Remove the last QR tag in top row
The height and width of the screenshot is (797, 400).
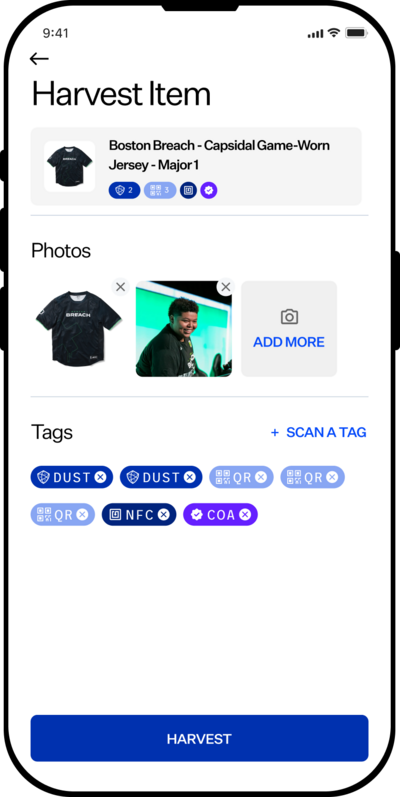tap(332, 477)
